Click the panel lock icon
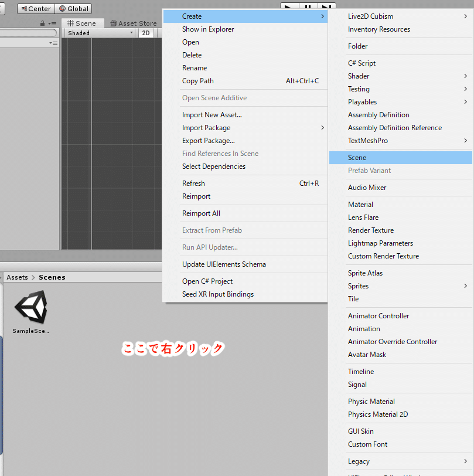This screenshot has width=474, height=476. pyautogui.click(x=43, y=23)
